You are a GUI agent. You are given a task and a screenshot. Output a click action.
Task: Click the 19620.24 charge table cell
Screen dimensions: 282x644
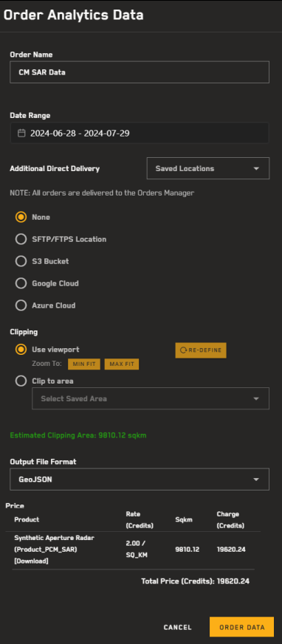point(231,549)
